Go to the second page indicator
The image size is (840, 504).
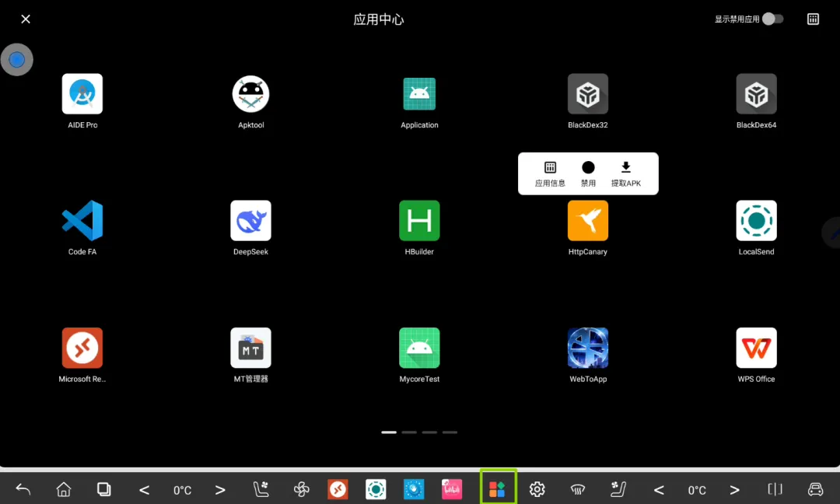tap(409, 432)
